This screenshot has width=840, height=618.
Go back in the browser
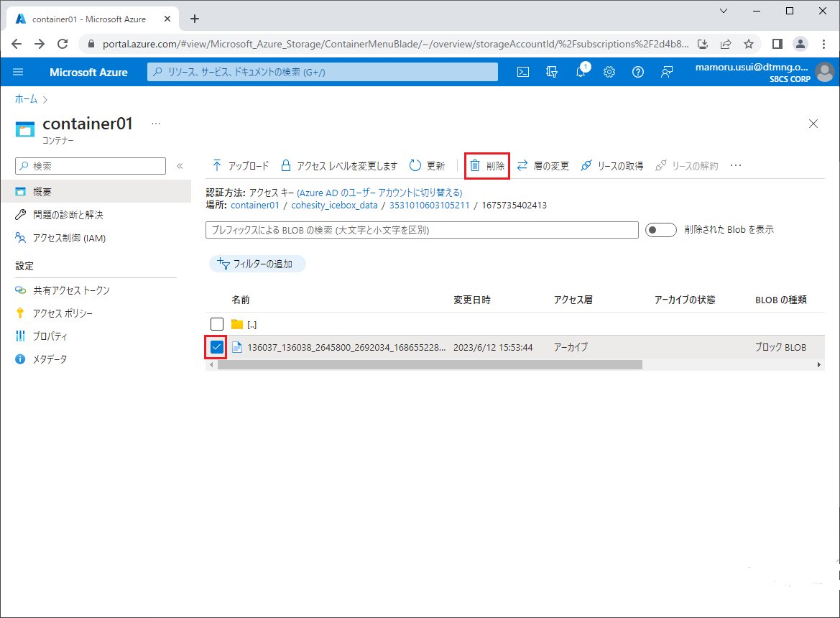[17, 44]
